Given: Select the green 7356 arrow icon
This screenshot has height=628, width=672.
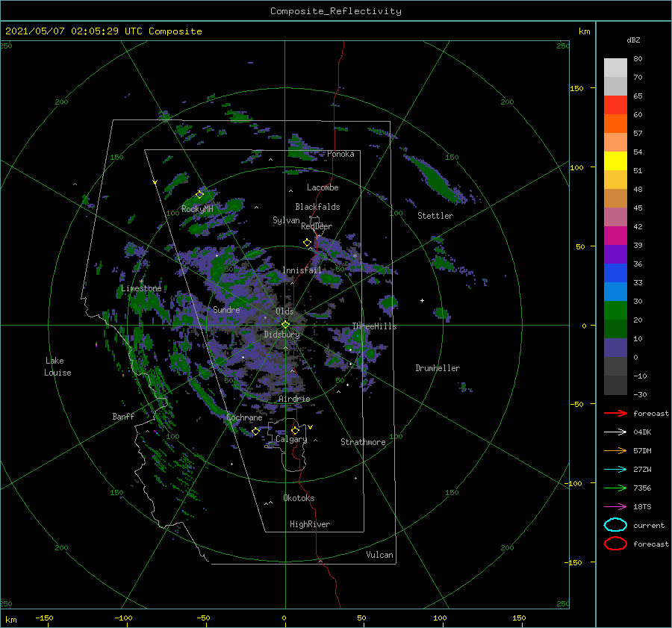Looking at the screenshot, I should pyautogui.click(x=615, y=488).
